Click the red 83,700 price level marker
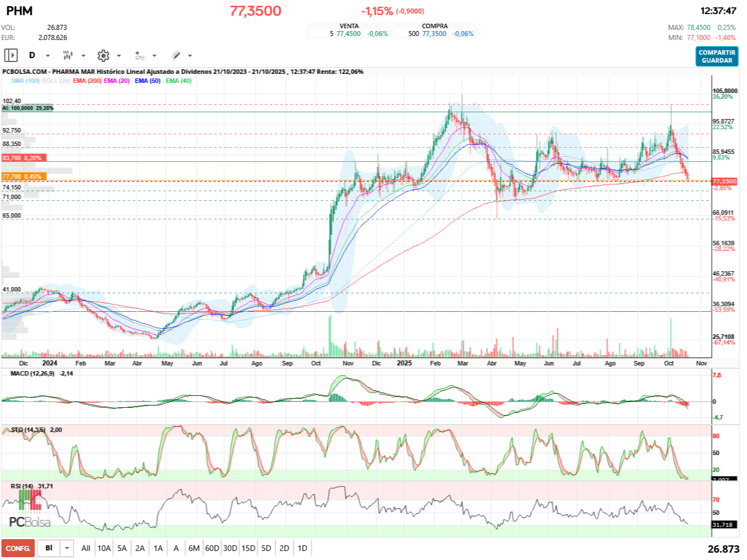Screen dimensions: 747x560 click(x=24, y=158)
